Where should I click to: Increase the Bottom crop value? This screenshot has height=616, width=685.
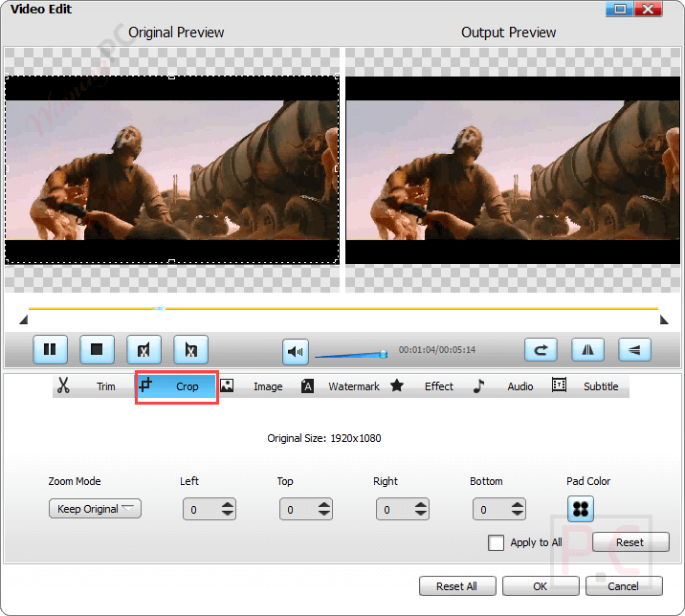(518, 505)
